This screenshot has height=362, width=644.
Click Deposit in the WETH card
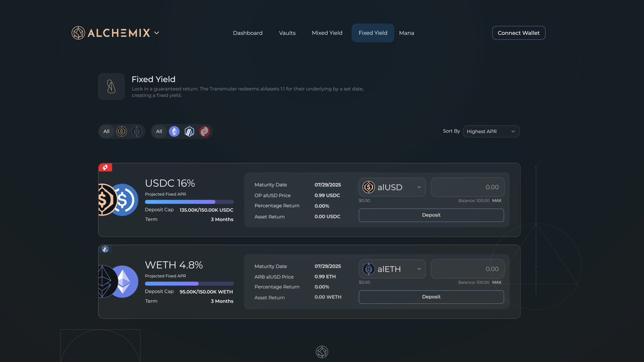pos(431,297)
